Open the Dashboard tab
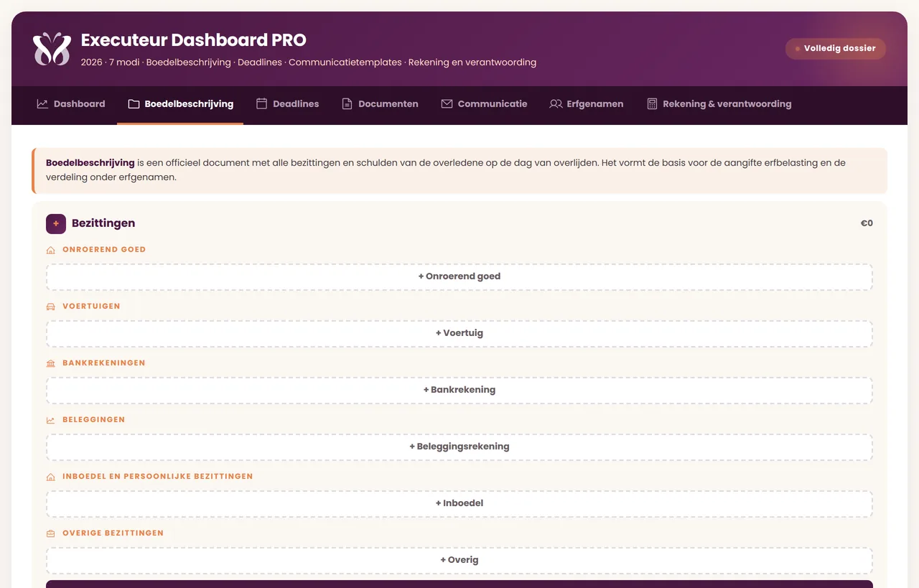The width and height of the screenshot is (919, 588). pos(71,104)
